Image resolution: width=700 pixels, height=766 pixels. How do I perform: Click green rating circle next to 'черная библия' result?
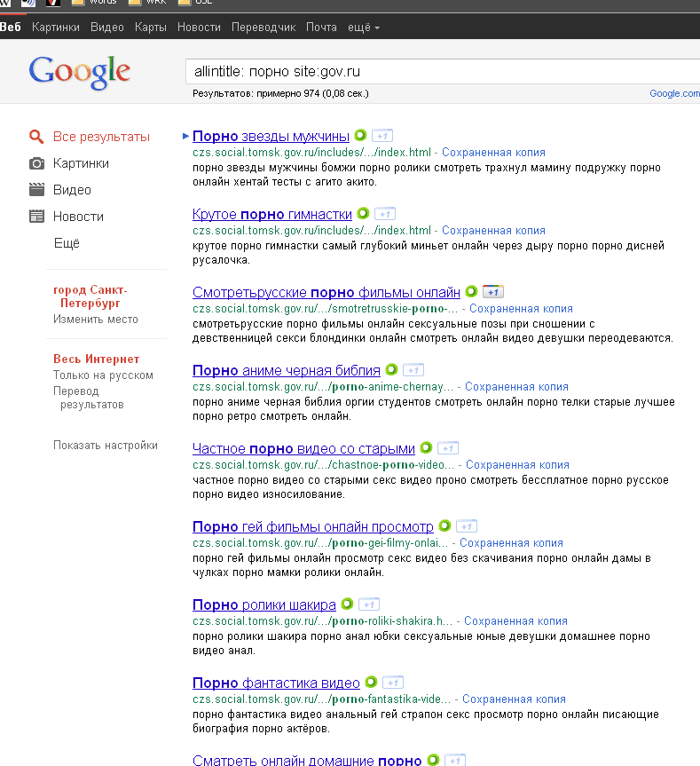[391, 369]
